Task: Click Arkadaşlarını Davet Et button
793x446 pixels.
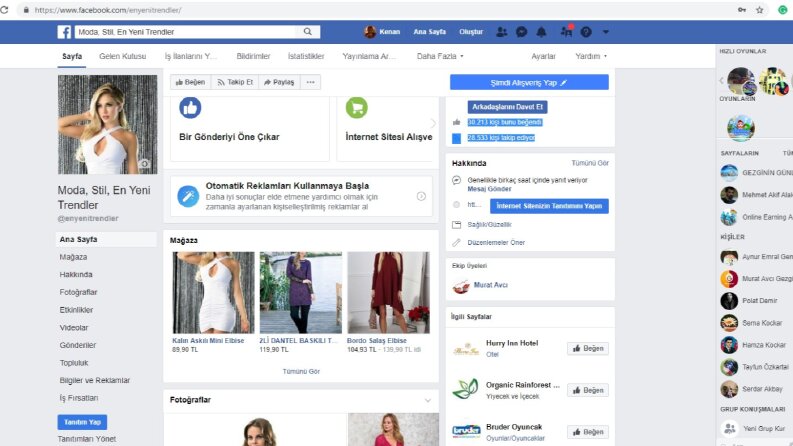Action: pos(507,107)
